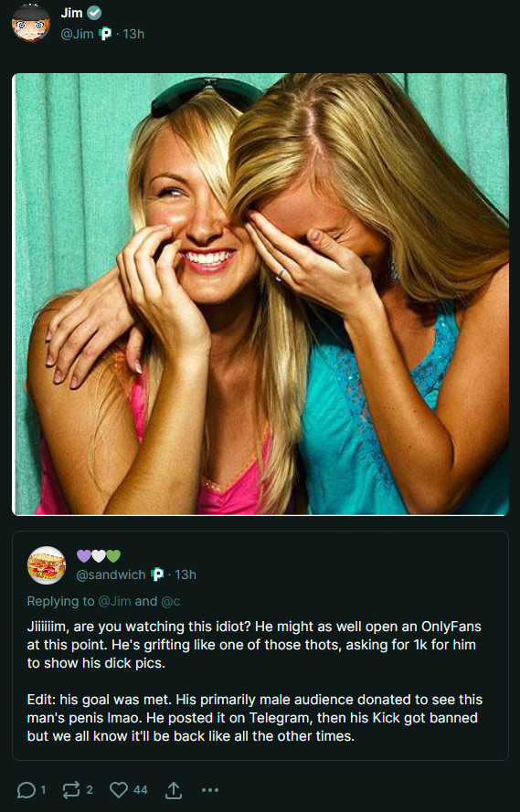Click the green P badge beside @Jim

[105, 34]
